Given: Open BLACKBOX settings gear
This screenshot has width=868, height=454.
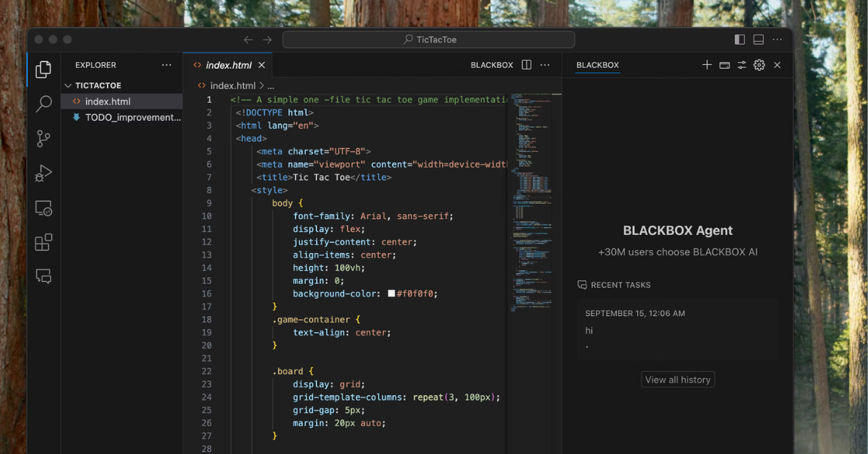Looking at the screenshot, I should (759, 65).
